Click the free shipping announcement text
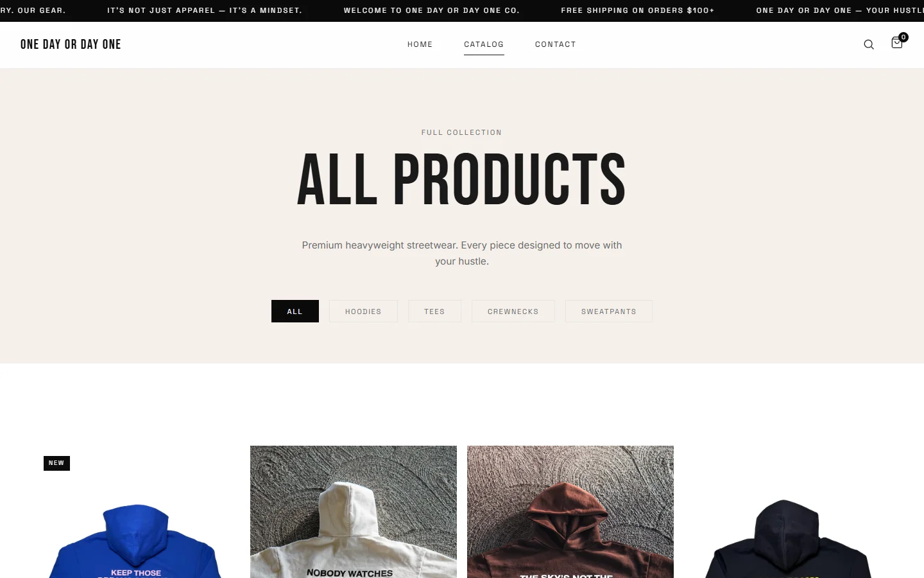 [638, 10]
